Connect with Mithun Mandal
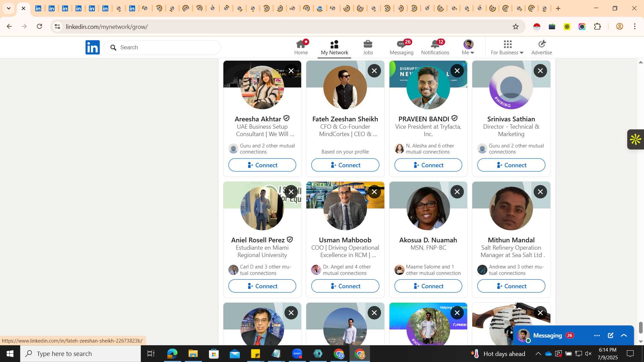The height and width of the screenshot is (362, 644). [511, 286]
